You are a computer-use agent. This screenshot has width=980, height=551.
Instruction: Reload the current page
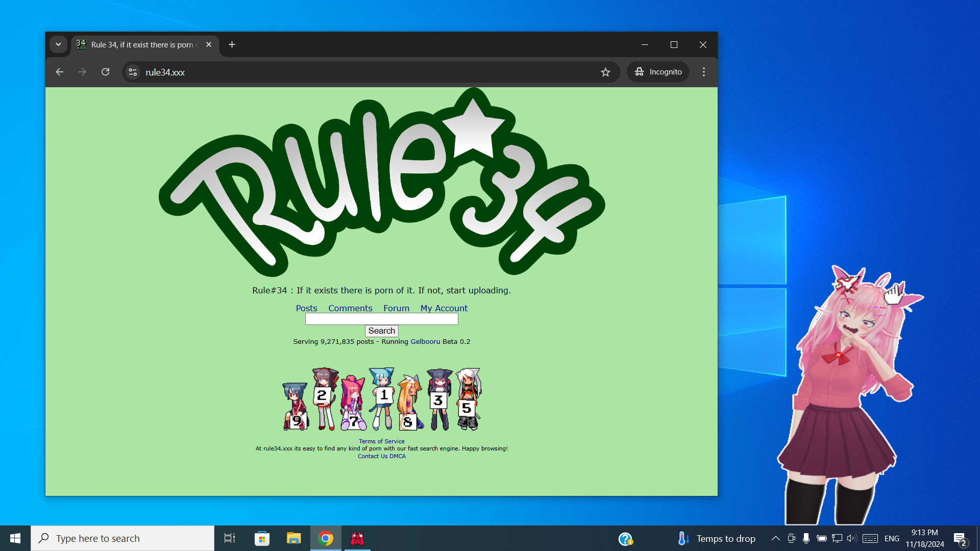coord(105,72)
